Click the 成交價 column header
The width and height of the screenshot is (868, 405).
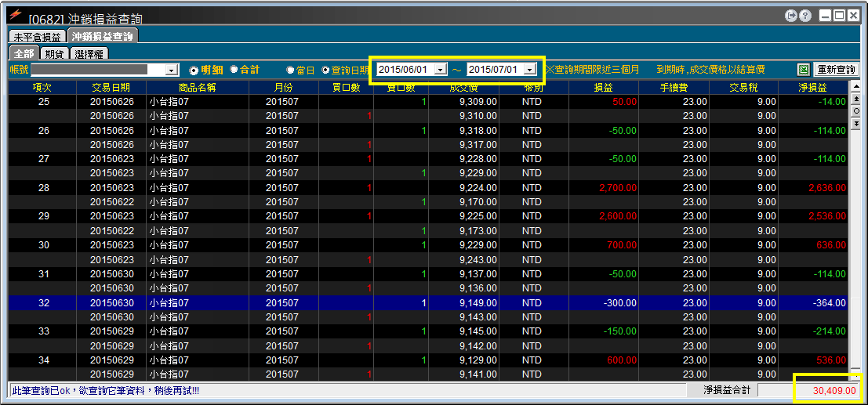[x=464, y=88]
